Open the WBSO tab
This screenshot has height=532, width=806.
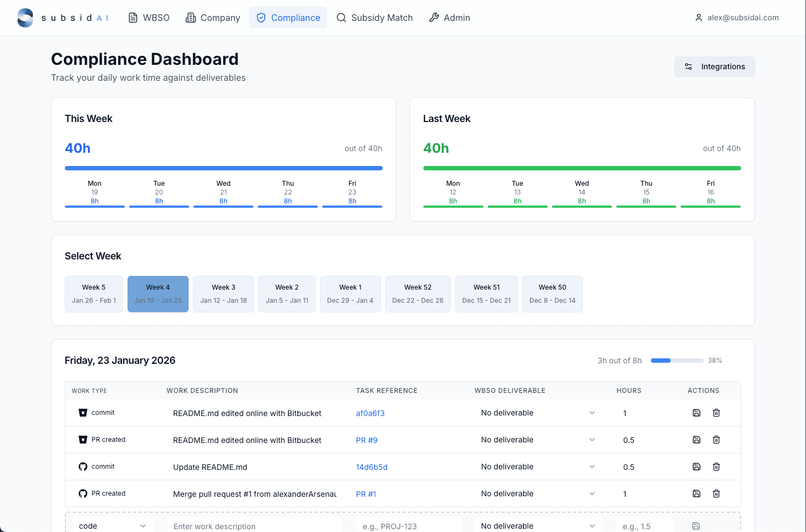(x=149, y=18)
